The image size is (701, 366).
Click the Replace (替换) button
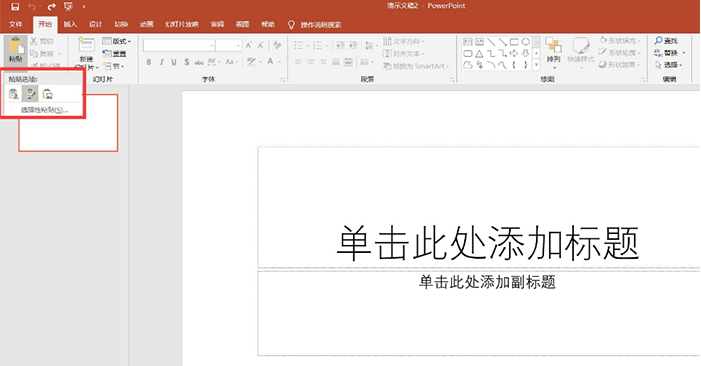coord(669,53)
